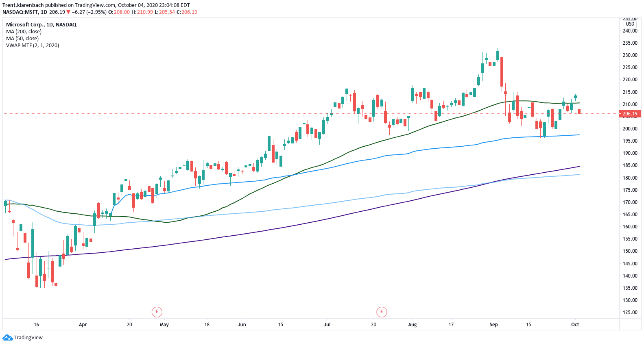
Task: Click the 200.00 price axis label
Action: pos(630,129)
